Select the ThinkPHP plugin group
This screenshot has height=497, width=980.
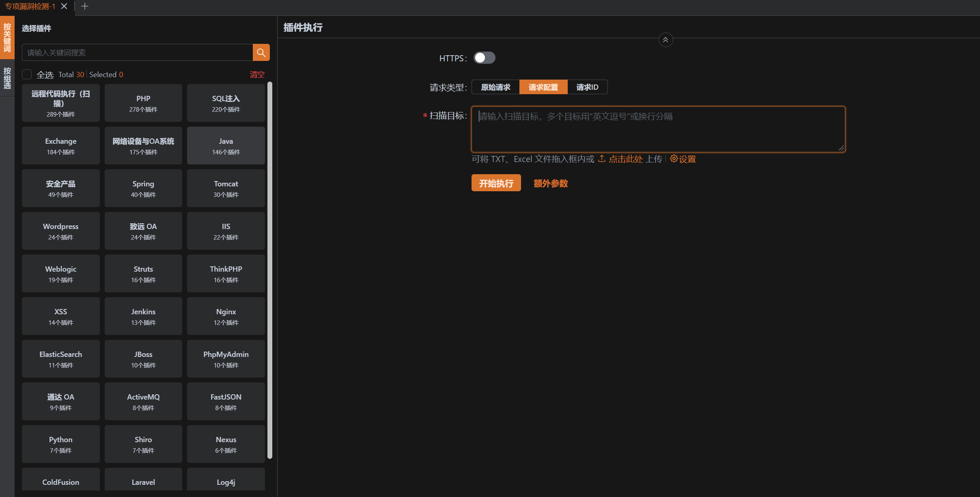(x=226, y=274)
